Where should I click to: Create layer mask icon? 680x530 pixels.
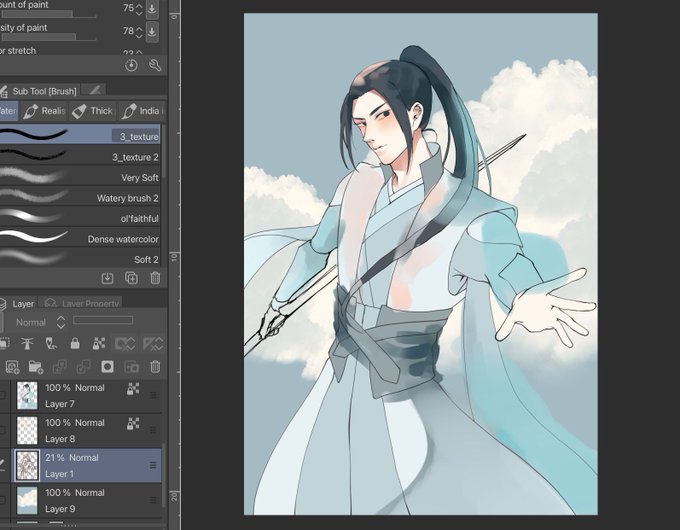tap(107, 367)
